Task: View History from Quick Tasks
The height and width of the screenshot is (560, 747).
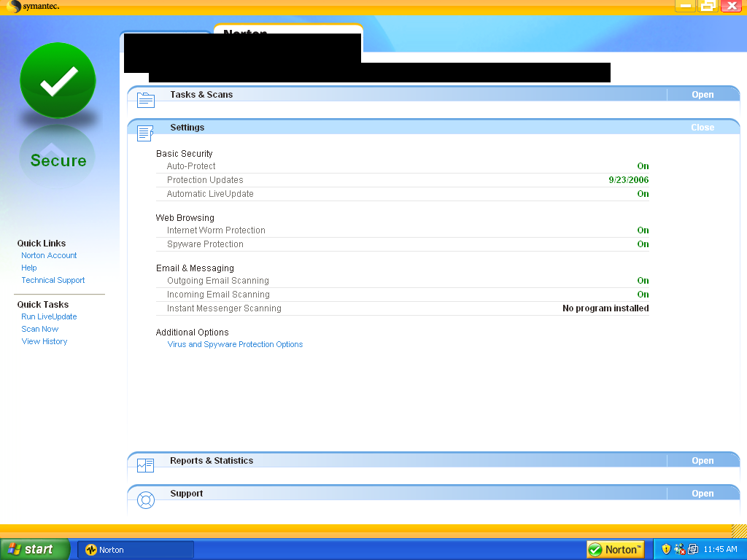Action: [x=44, y=341]
